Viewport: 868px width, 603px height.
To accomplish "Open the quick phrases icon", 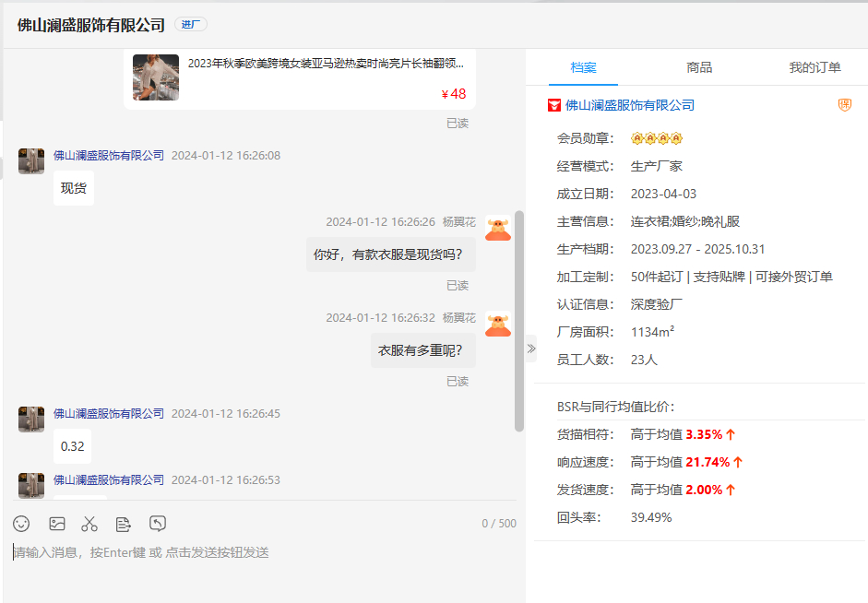I will pyautogui.click(x=123, y=524).
